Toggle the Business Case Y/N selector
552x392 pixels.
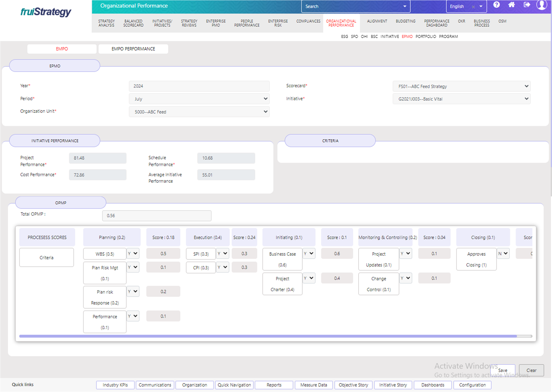pyautogui.click(x=309, y=254)
